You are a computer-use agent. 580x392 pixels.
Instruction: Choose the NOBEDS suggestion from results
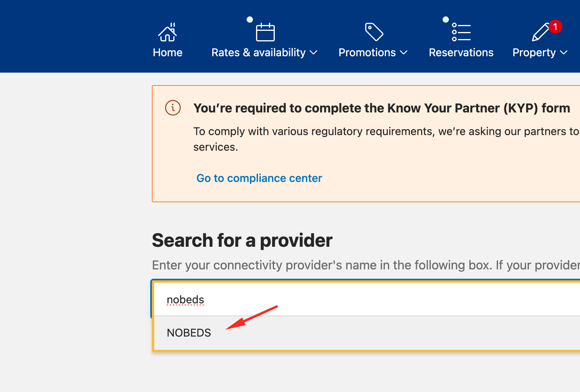[x=189, y=333]
